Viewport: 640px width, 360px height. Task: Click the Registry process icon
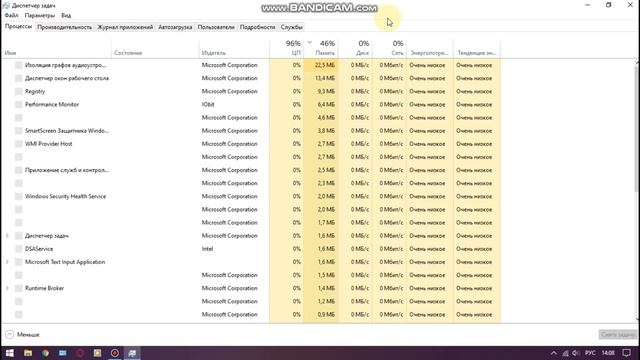coord(18,91)
